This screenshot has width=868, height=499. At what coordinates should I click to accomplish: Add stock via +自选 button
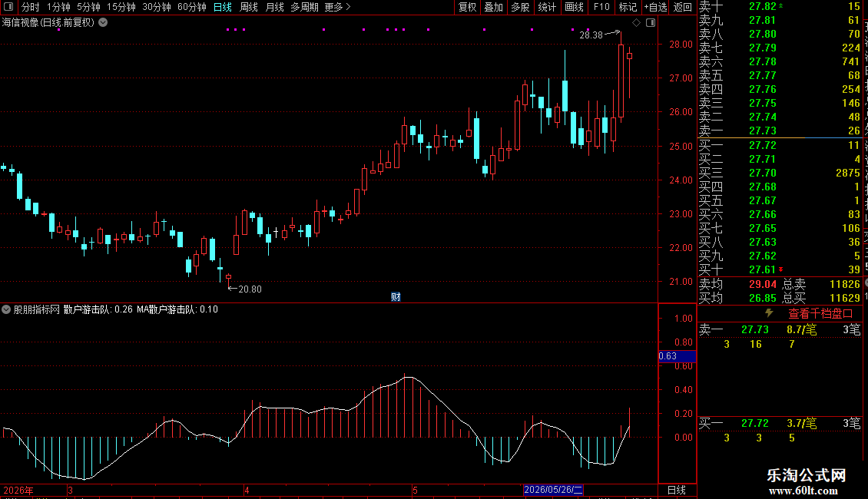[655, 7]
